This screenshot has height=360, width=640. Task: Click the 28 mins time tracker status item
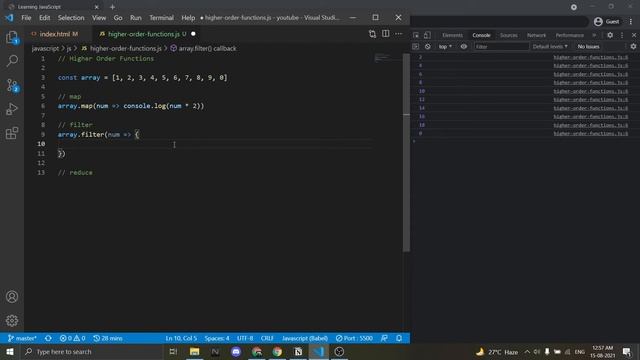coord(108,338)
